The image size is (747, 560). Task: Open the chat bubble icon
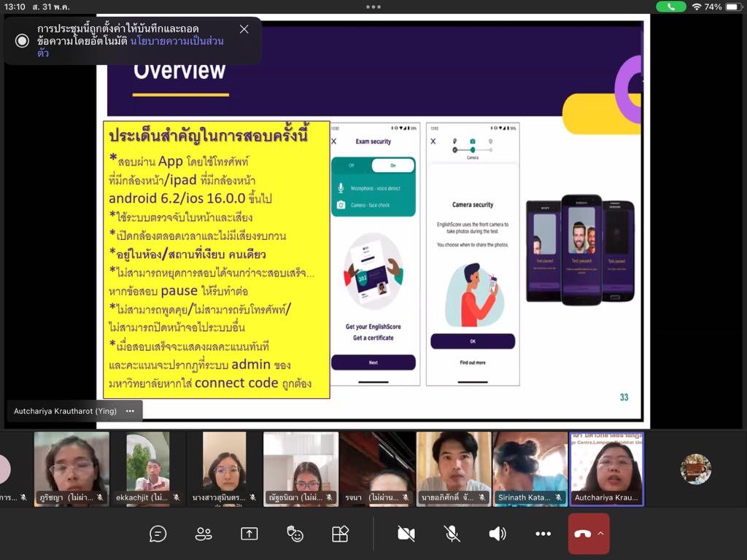(x=158, y=534)
